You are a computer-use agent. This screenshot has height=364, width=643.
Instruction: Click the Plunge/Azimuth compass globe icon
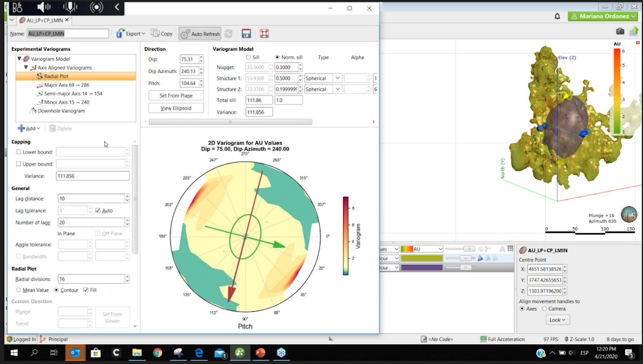[628, 214]
